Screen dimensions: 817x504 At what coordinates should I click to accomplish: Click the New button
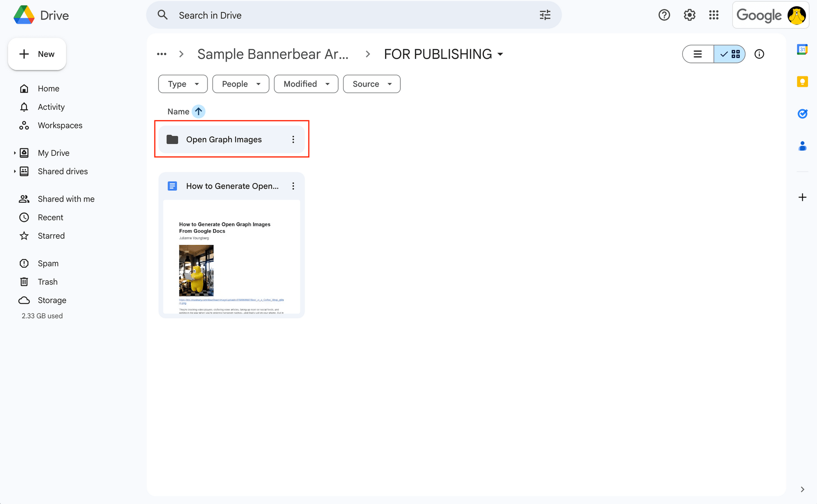click(x=37, y=54)
